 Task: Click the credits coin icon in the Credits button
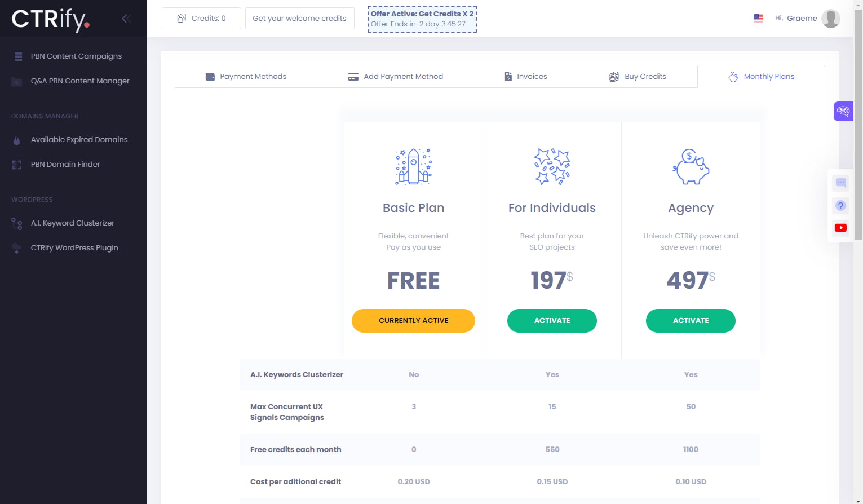click(181, 18)
